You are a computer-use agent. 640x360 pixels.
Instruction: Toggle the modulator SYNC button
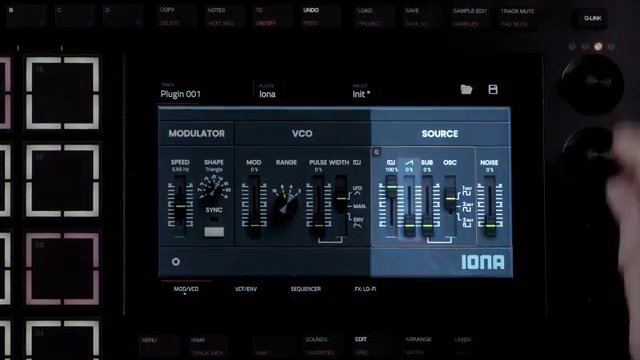click(x=214, y=231)
